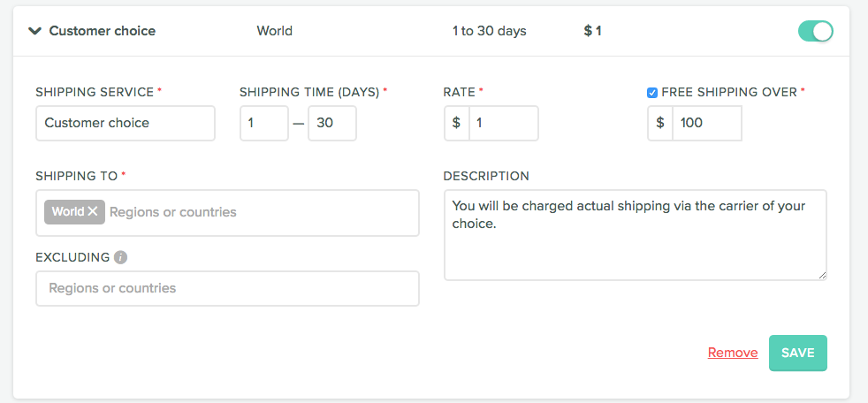
Task: Click the Remove link
Action: [x=733, y=353]
